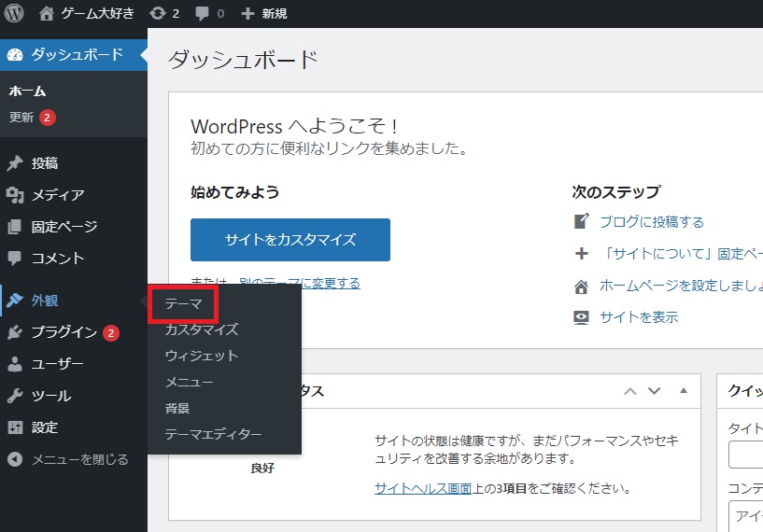Screen dimensions: 763x532
Task: Select テーマ in the 外観 flyout
Action: click(x=183, y=304)
